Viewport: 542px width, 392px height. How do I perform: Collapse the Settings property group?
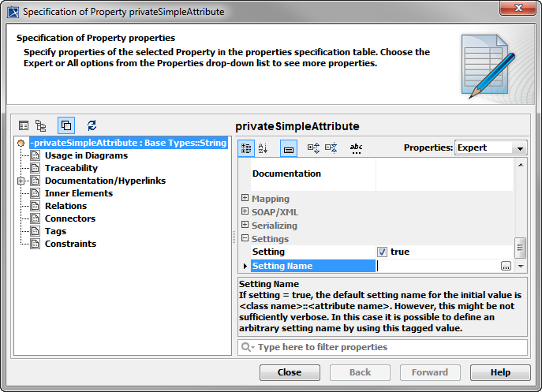point(245,239)
